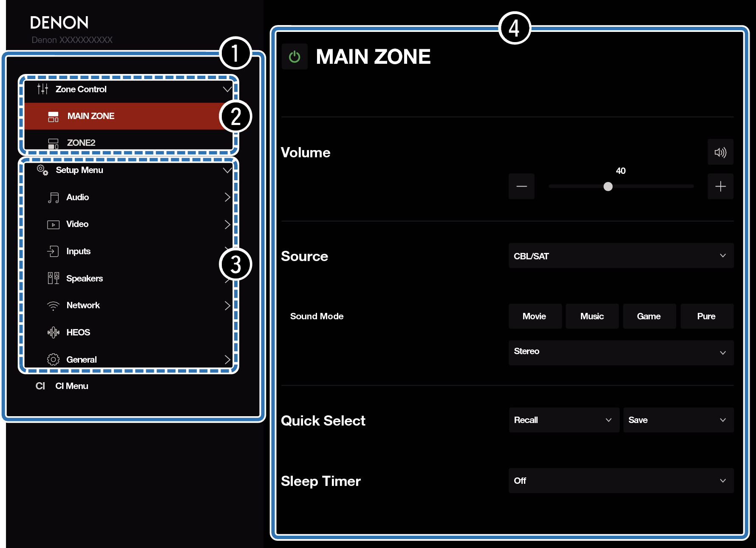Click the Speakers icon in sidebar
This screenshot has height=548, width=756.
53,278
